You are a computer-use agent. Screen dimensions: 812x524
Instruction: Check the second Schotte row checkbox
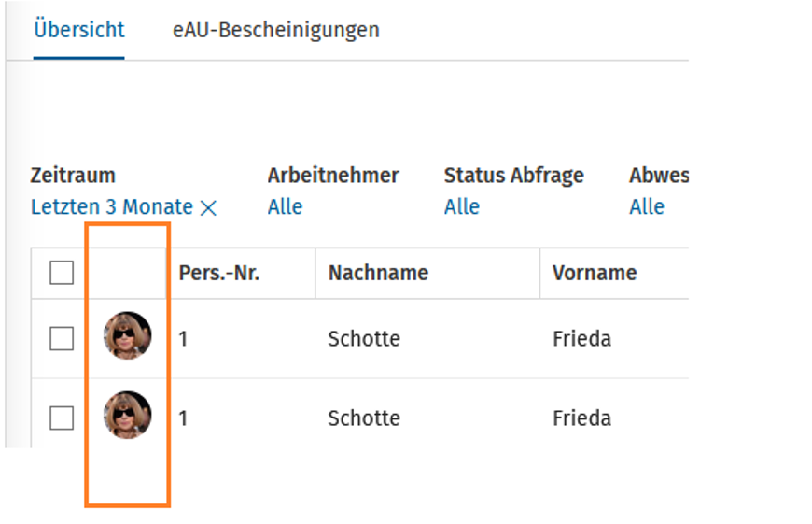62,418
